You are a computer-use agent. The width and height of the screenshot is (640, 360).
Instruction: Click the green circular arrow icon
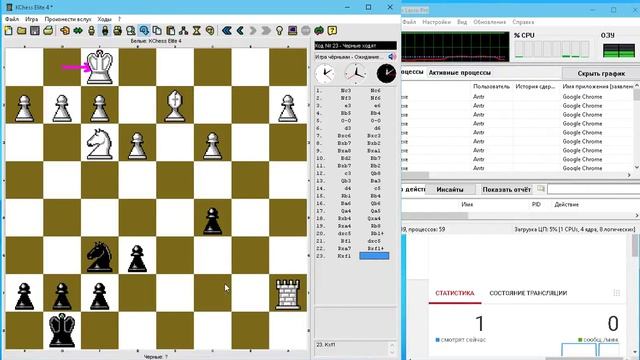(319, 31)
